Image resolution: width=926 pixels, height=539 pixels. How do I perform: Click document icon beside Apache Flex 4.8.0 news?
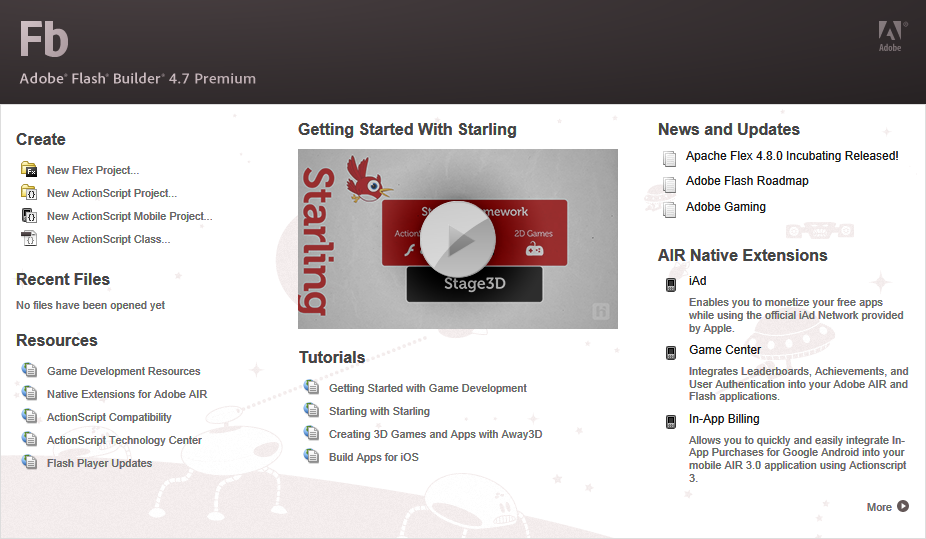(669, 158)
